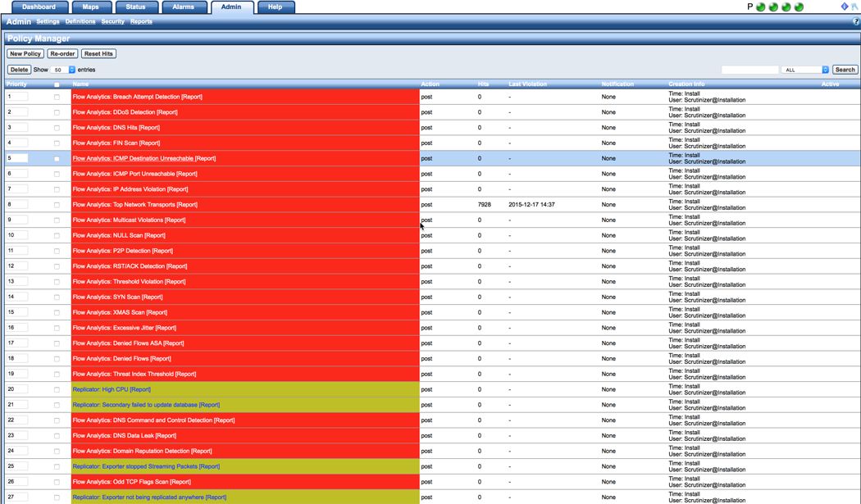This screenshot has width=861, height=504.
Task: Open the pushpin icon in top-right corner
Action: (854, 7)
